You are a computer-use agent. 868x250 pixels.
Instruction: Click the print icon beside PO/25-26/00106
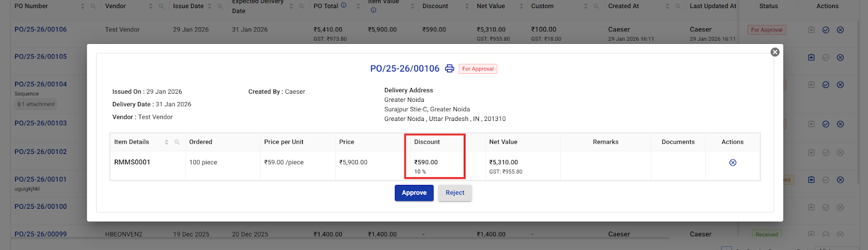pyautogui.click(x=449, y=68)
